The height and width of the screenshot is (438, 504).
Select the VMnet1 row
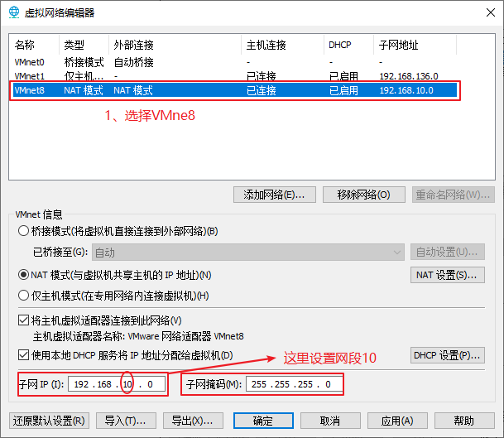235,76
